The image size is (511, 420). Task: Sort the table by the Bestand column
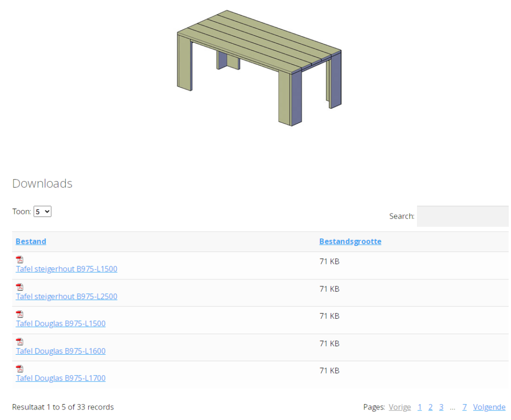(x=30, y=241)
